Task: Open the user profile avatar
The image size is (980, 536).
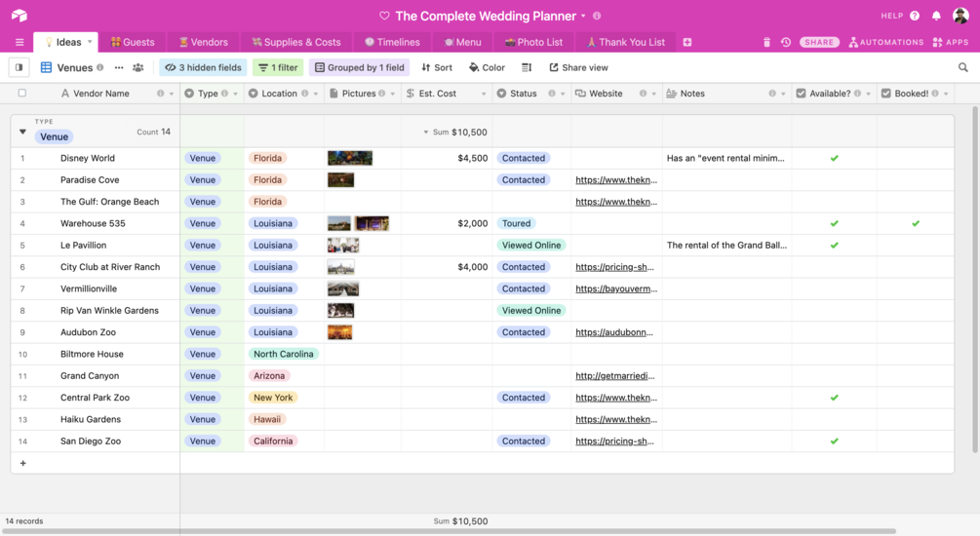Action: 960,16
